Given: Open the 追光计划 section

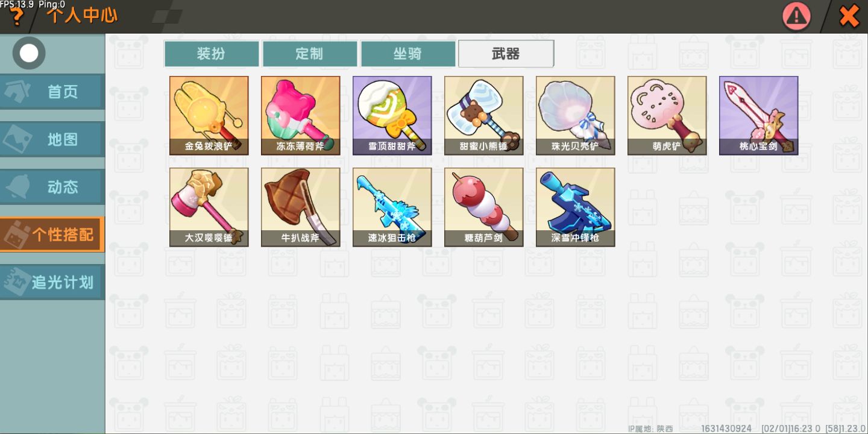Looking at the screenshot, I should (x=52, y=282).
